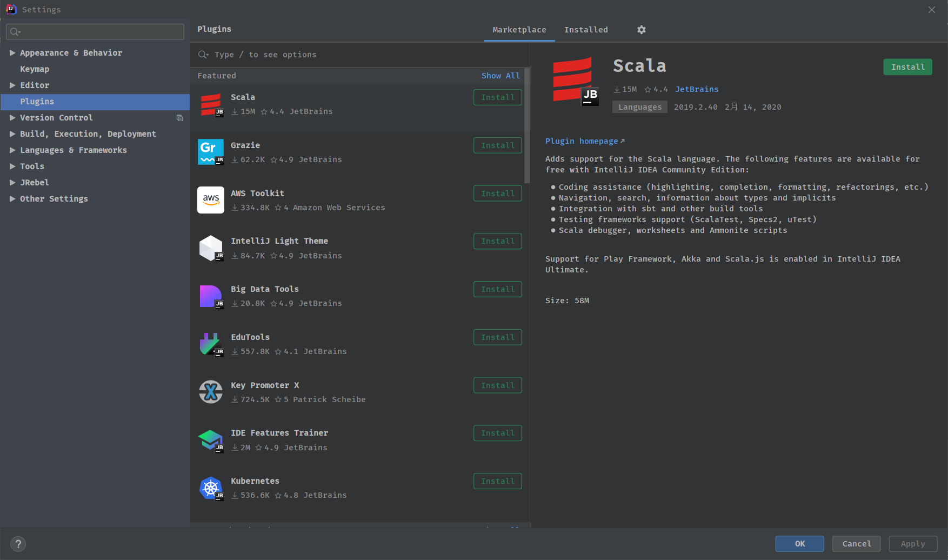The height and width of the screenshot is (560, 948).
Task: Click the IntelliJ IDEA icon in title bar
Action: [11, 9]
